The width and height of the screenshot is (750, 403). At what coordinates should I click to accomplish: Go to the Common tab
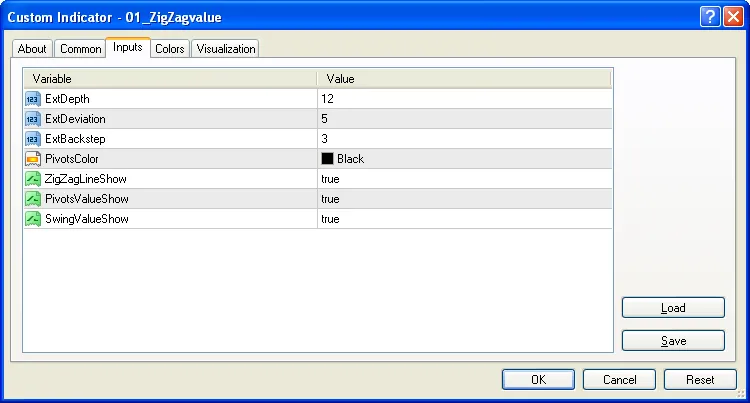click(x=80, y=49)
